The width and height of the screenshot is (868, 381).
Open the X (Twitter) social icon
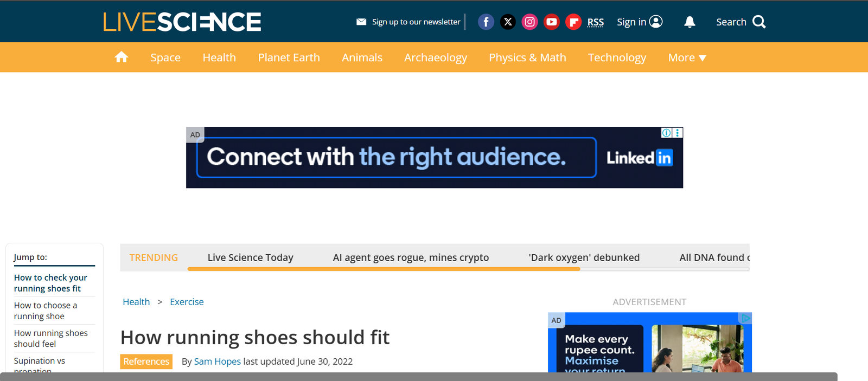click(x=508, y=22)
